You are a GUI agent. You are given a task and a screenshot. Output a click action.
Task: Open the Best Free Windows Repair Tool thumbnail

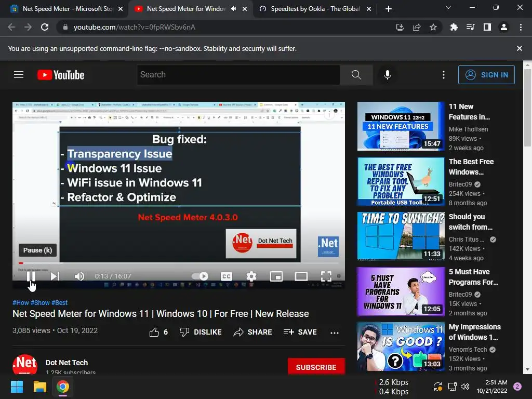(401, 181)
